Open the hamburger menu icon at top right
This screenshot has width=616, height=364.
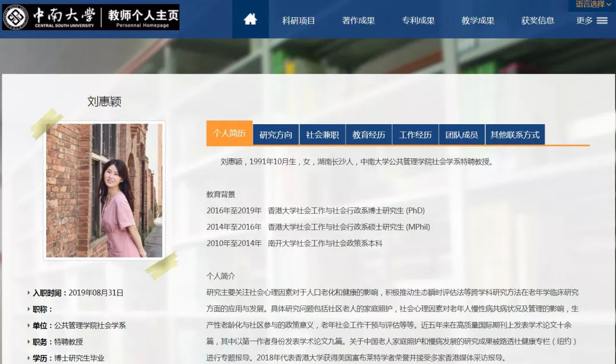point(603,19)
